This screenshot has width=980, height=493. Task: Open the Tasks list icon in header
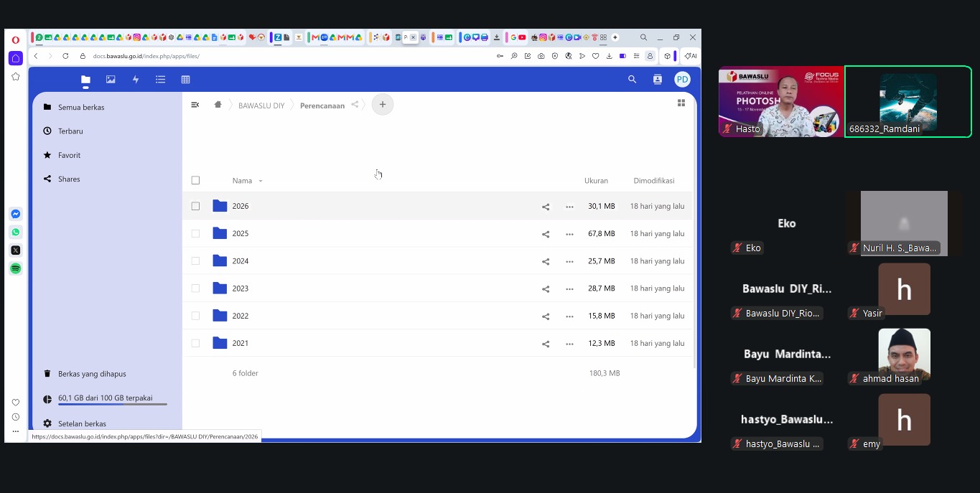click(x=161, y=80)
